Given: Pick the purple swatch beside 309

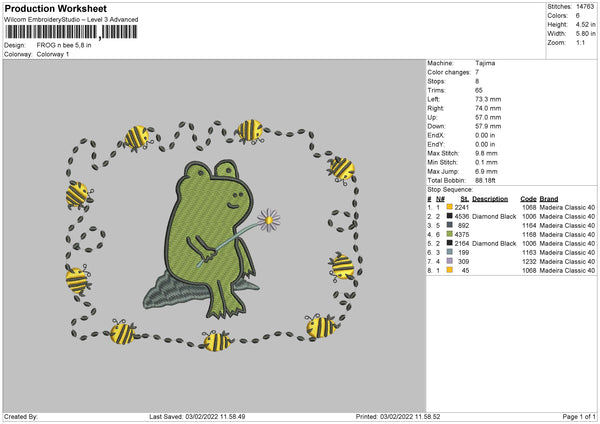Looking at the screenshot, I should pyautogui.click(x=449, y=261).
